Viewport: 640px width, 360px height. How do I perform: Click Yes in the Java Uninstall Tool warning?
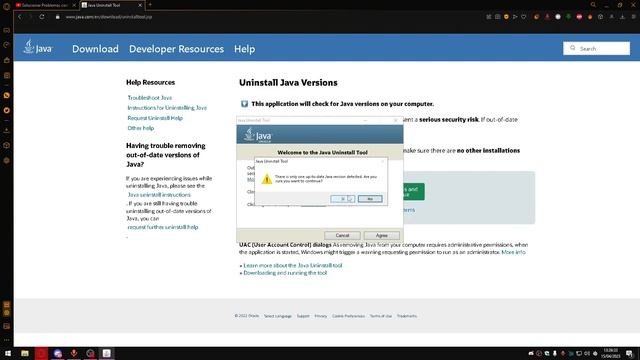tap(342, 199)
